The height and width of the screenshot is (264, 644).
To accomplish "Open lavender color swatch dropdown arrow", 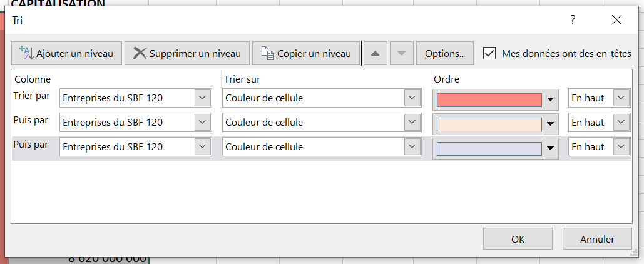I will coord(551,148).
